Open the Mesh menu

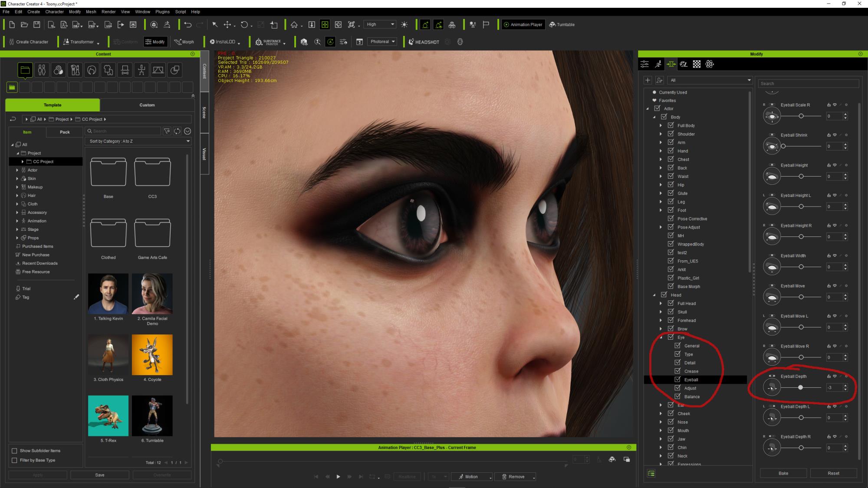pyautogui.click(x=91, y=12)
